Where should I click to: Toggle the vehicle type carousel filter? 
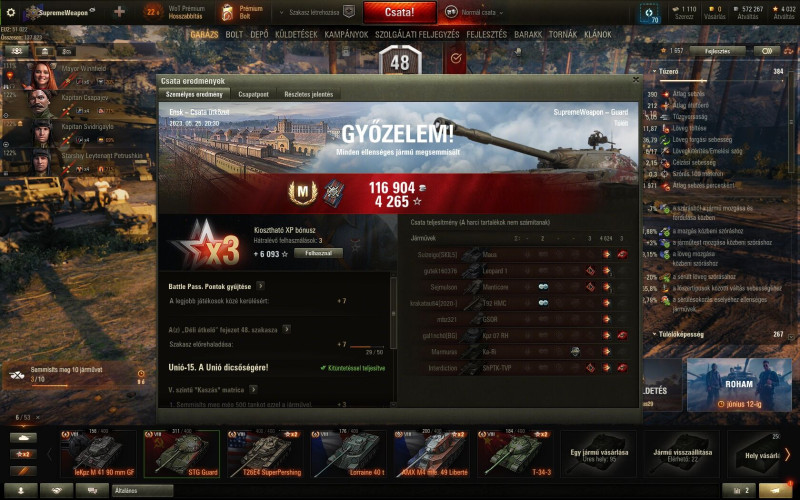click(23, 437)
